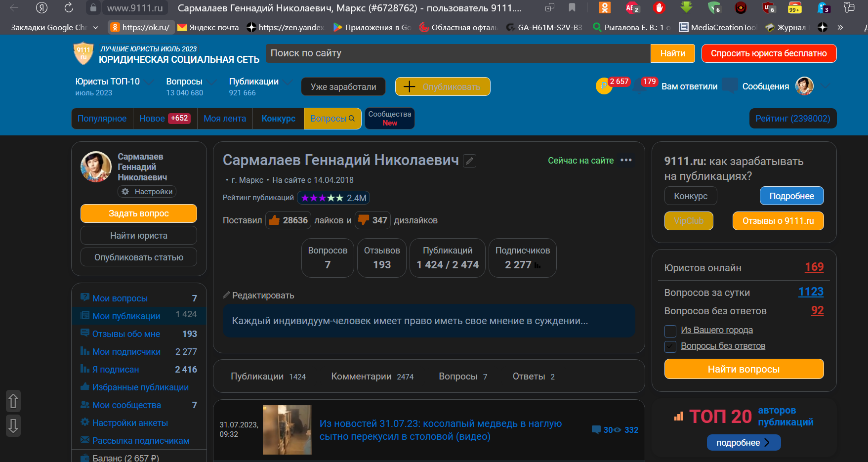Click the coins balance icon showing 2 657
The width and height of the screenshot is (868, 462).
pos(604,85)
